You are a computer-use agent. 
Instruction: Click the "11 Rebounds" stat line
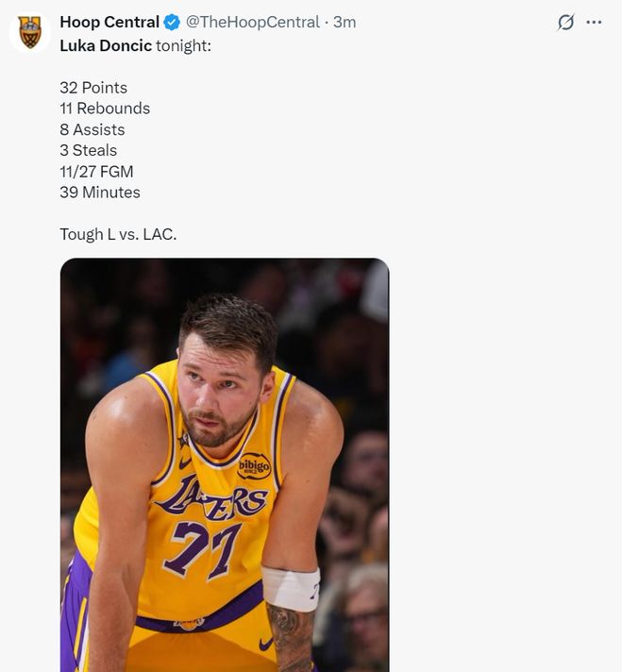tap(105, 109)
